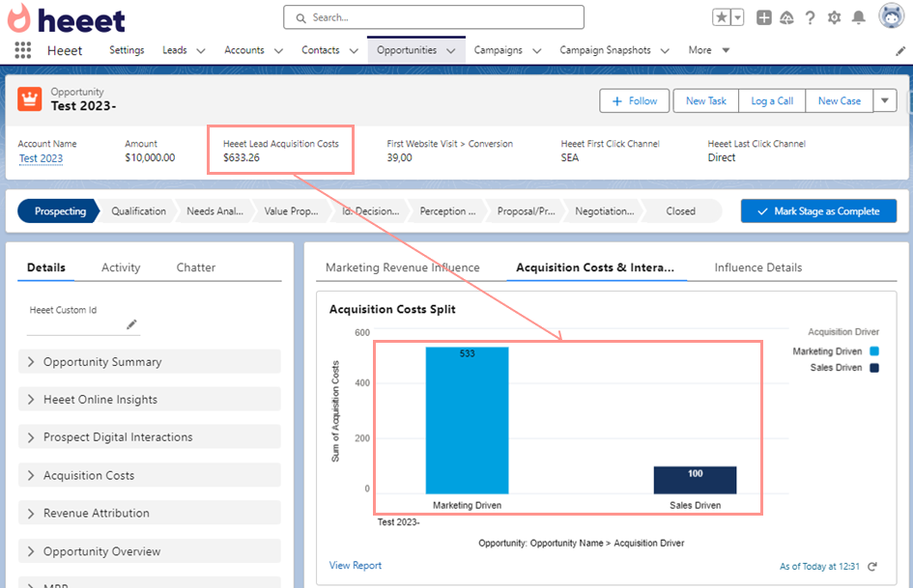Image resolution: width=913 pixels, height=588 pixels.
Task: Refresh the Acquisition Costs chart
Action: 872,567
